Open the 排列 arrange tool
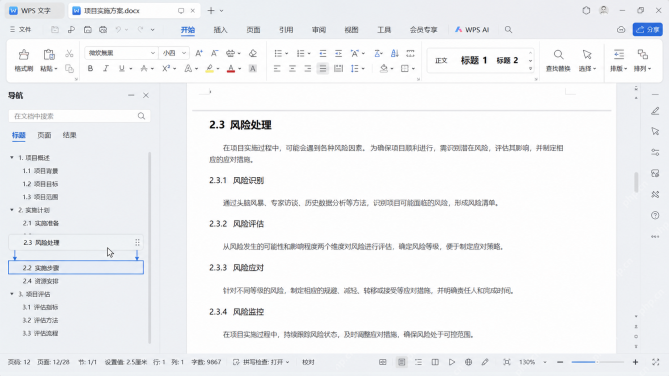 point(643,60)
